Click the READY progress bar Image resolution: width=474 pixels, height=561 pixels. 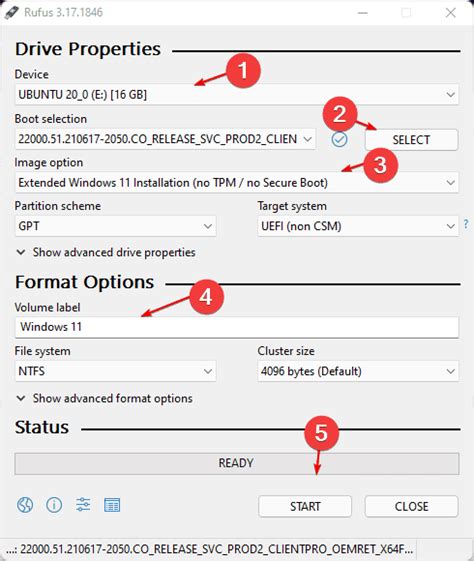(x=236, y=463)
